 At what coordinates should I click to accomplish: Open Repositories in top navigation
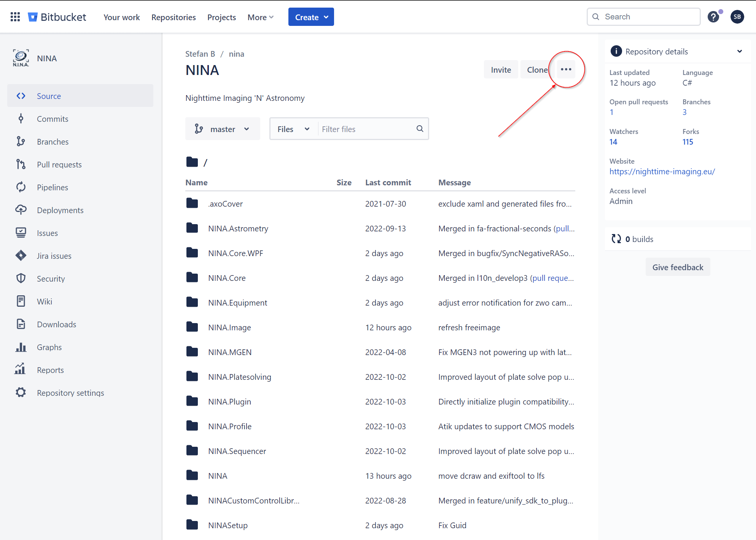tap(173, 17)
